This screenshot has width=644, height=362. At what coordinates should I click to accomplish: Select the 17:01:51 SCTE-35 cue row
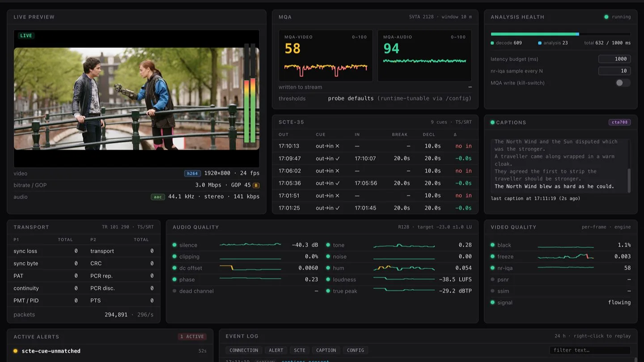[x=375, y=196]
